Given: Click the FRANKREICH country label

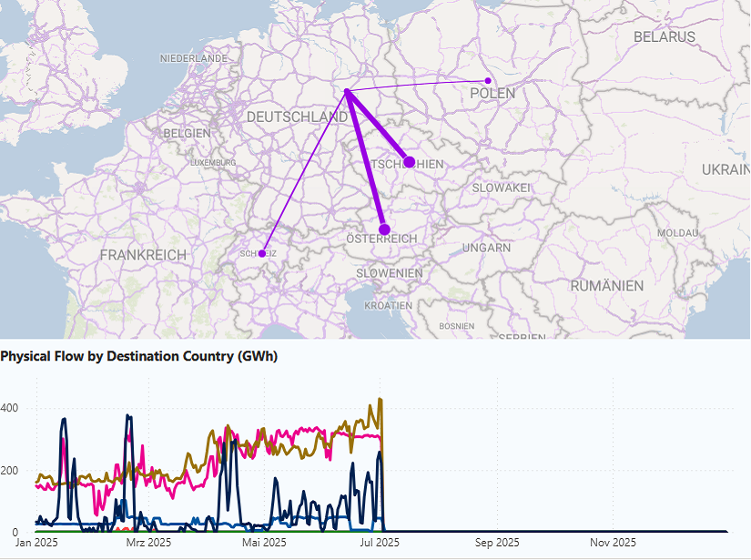Looking at the screenshot, I should click(x=143, y=255).
